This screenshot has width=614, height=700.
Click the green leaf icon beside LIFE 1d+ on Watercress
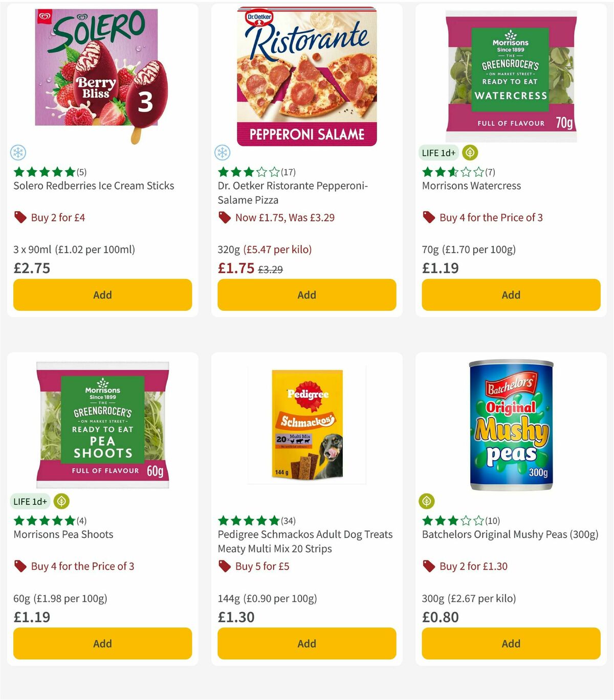click(469, 152)
